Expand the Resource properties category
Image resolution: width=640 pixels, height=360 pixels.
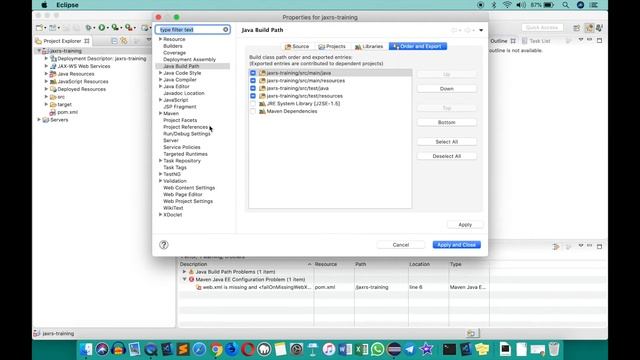[x=160, y=39]
